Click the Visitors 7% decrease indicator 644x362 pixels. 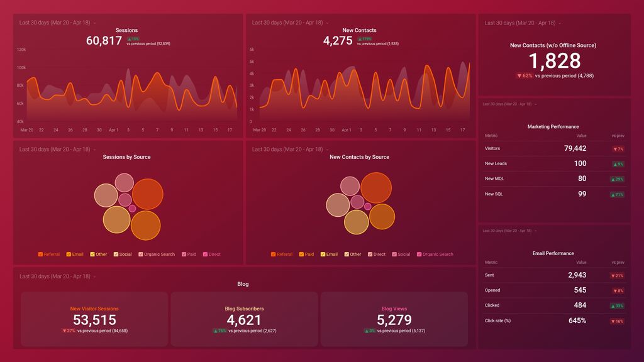tap(618, 149)
